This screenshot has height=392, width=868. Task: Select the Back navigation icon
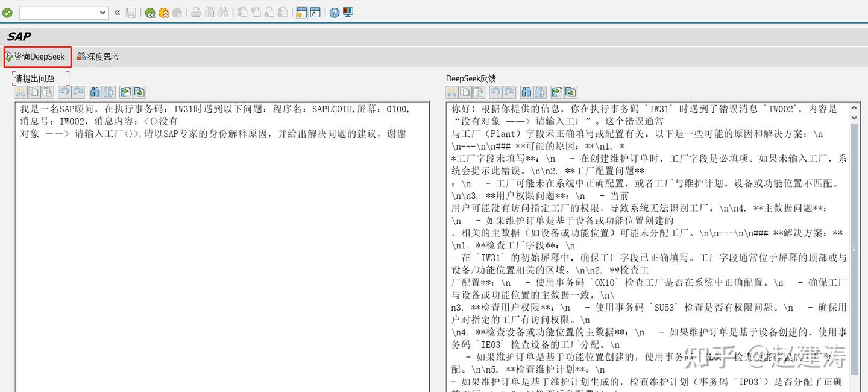149,12
